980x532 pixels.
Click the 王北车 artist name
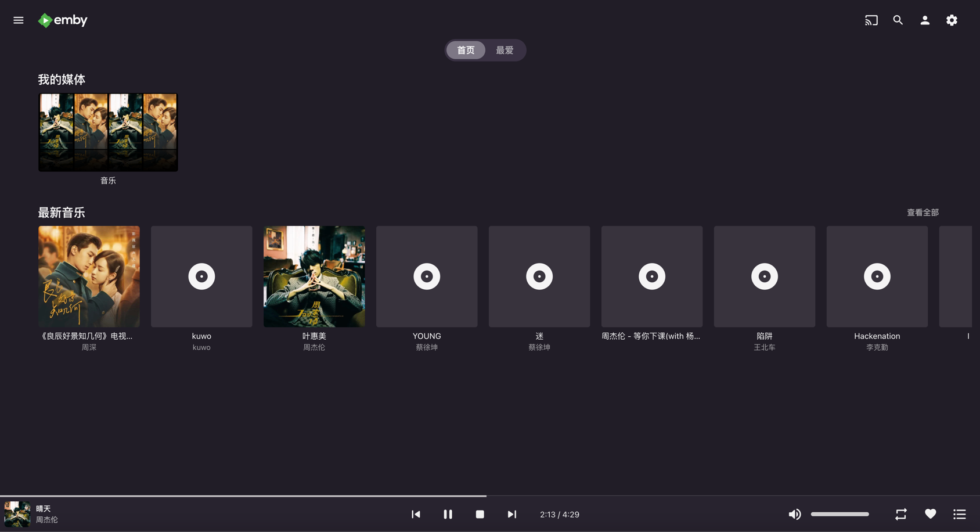pyautogui.click(x=765, y=347)
